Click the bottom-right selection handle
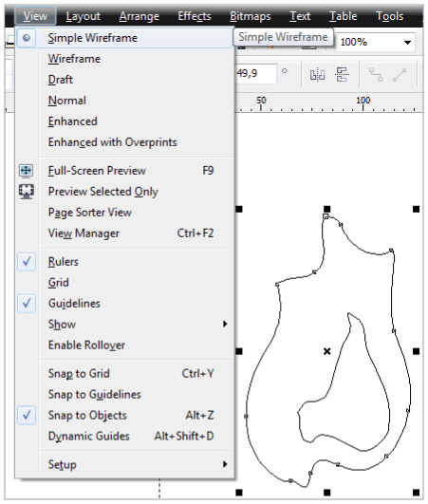The height and width of the screenshot is (504, 428). point(416,493)
